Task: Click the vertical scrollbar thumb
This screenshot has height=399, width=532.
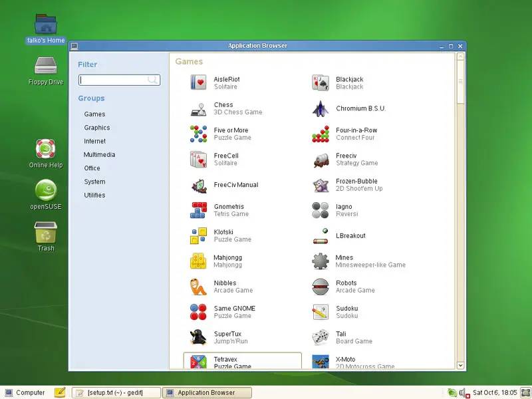Action: 460,82
